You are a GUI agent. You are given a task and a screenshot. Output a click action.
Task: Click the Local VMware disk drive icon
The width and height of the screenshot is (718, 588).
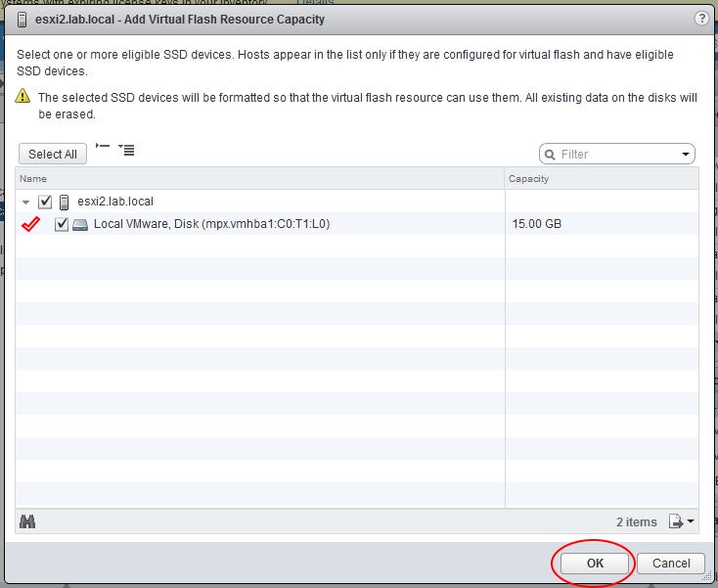click(x=80, y=224)
